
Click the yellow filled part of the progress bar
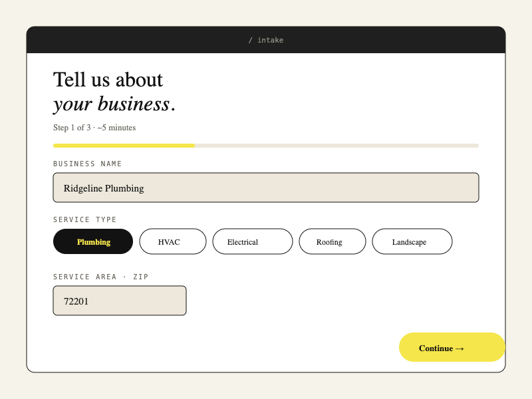coord(124,145)
